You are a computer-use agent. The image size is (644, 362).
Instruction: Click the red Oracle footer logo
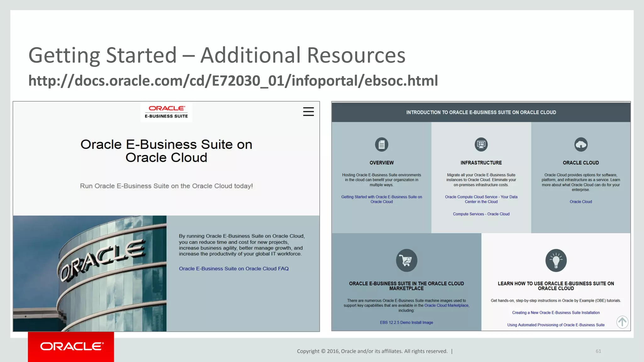tap(71, 347)
